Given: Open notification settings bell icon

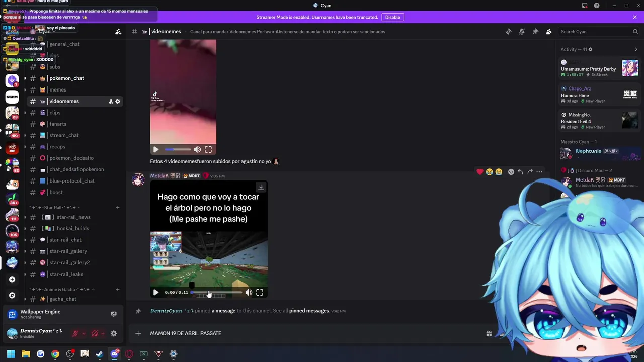Looking at the screenshot, I should point(522,32).
